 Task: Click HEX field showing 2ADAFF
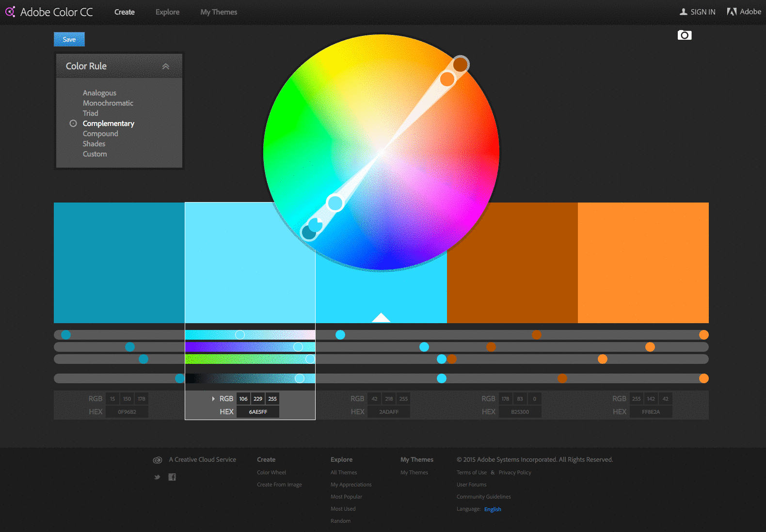coord(389,412)
